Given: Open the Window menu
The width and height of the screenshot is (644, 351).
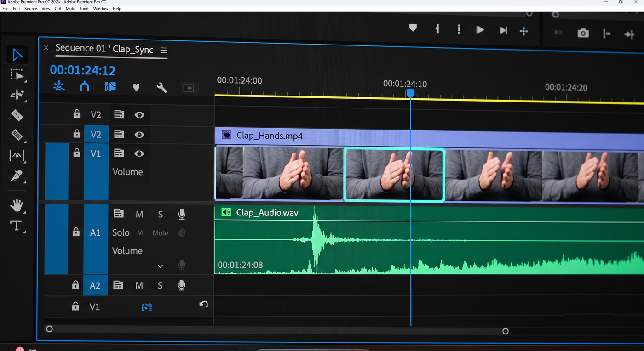Looking at the screenshot, I should point(101,9).
